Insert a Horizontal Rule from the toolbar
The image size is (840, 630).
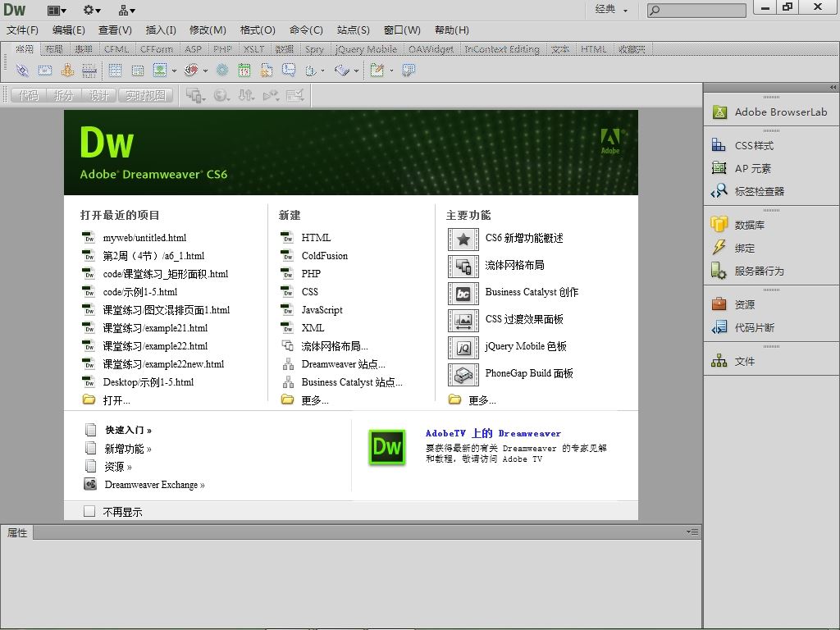pyautogui.click(x=89, y=71)
